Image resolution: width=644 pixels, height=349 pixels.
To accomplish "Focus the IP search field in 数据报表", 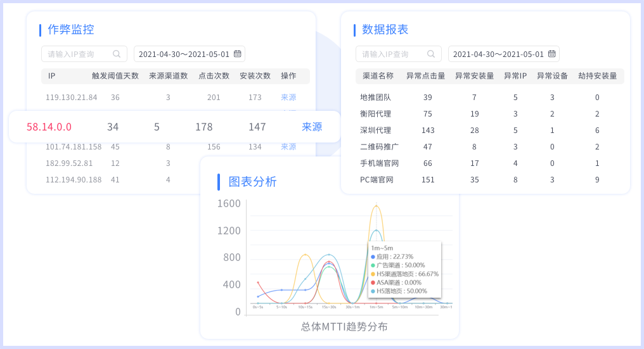I will [399, 54].
